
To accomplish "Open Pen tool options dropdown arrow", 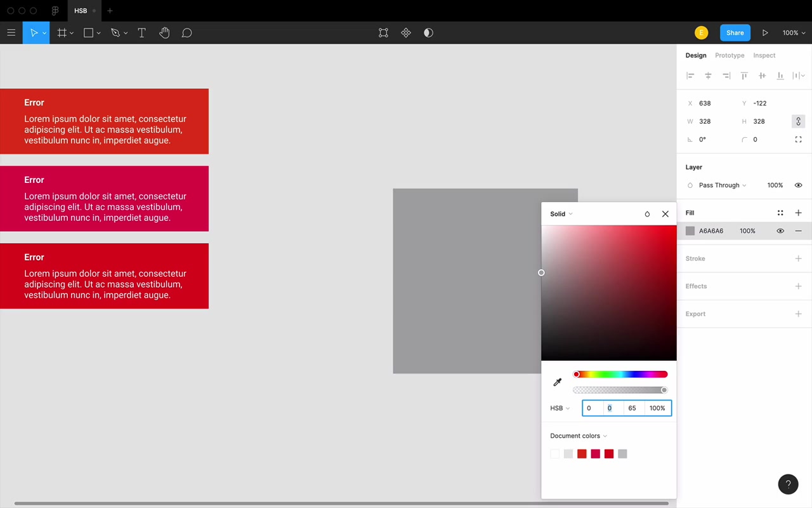I will 126,33.
